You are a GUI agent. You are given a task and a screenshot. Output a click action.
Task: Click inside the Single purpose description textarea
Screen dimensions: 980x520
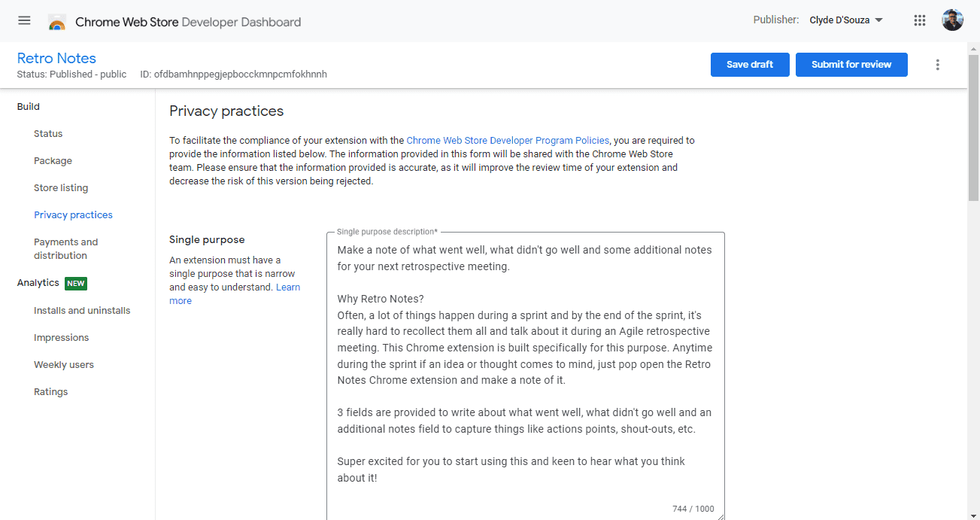(526, 376)
